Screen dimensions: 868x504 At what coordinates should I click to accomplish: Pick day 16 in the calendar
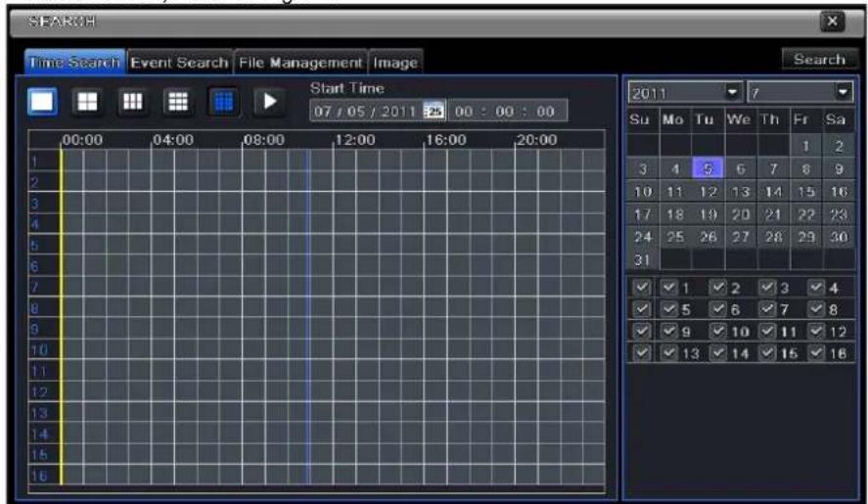coord(839,192)
